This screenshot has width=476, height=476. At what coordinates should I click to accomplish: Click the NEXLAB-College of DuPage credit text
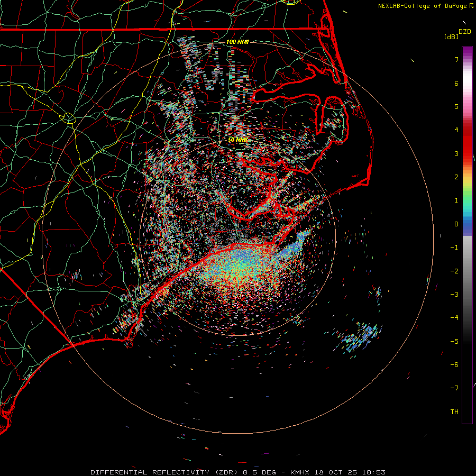click(423, 6)
